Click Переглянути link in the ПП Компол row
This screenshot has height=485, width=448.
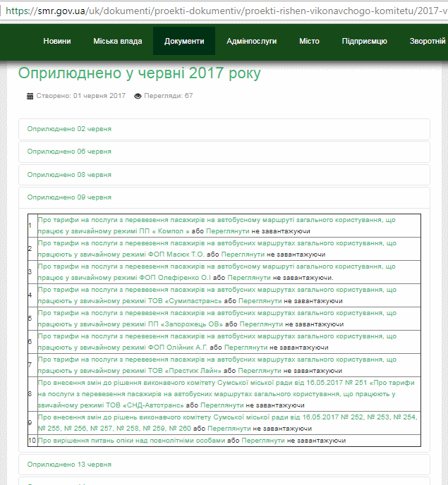click(x=228, y=231)
